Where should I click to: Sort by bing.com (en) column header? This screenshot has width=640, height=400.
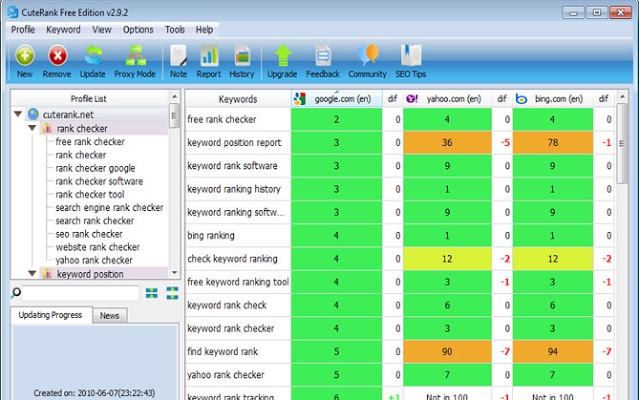point(553,99)
